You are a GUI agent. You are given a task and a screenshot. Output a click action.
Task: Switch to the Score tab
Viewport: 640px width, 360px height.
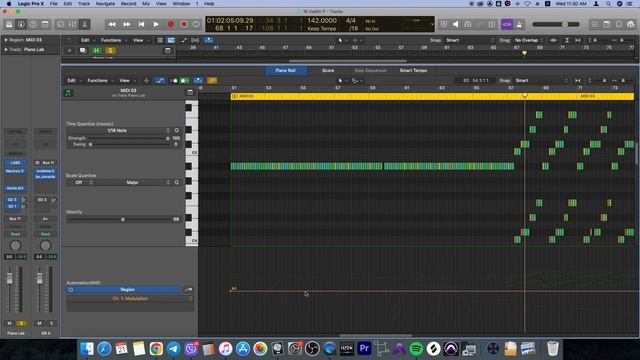[x=328, y=71]
